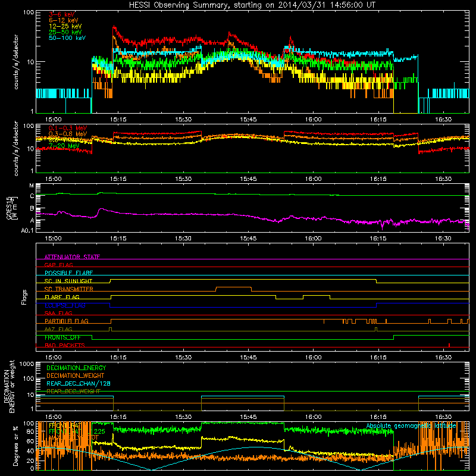Select the red "BAD_PACKETS" flag label
Viewport: 476px width, 476px height.
pos(65,345)
